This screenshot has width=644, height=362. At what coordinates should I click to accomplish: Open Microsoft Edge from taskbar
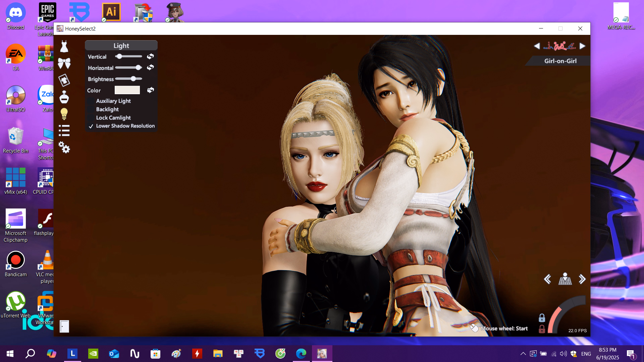(x=301, y=354)
